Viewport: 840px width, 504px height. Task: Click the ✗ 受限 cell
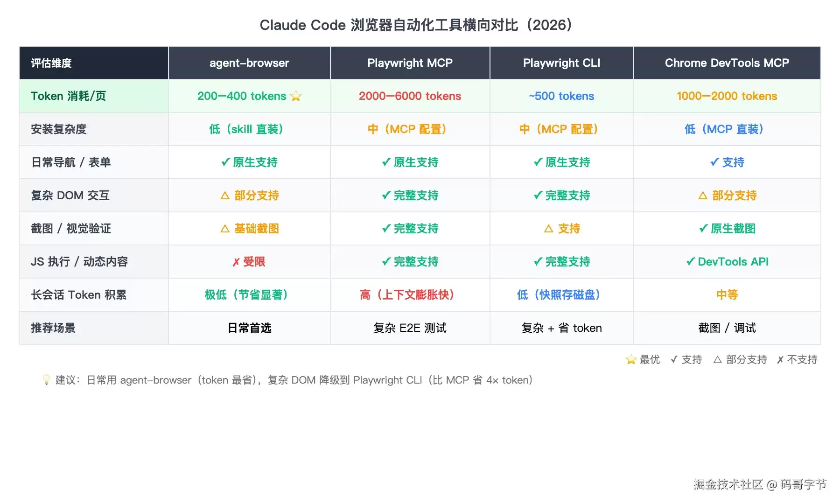[249, 262]
